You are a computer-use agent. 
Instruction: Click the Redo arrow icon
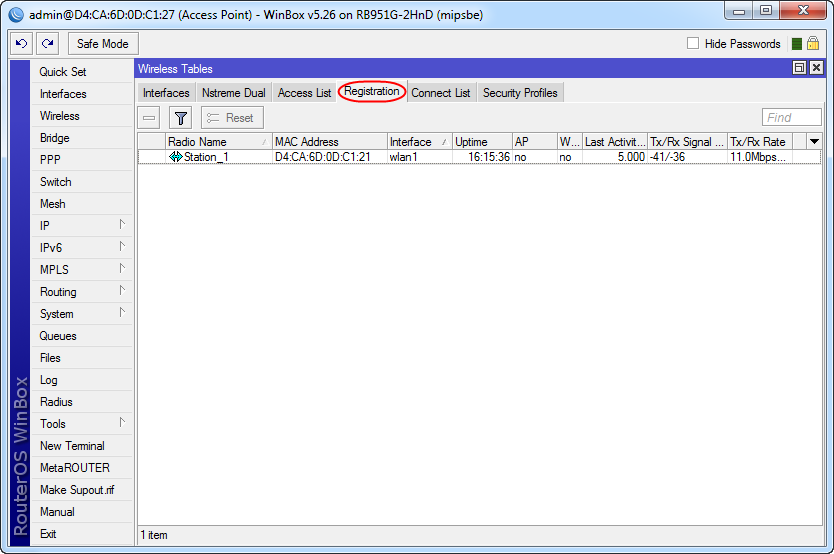click(x=47, y=44)
